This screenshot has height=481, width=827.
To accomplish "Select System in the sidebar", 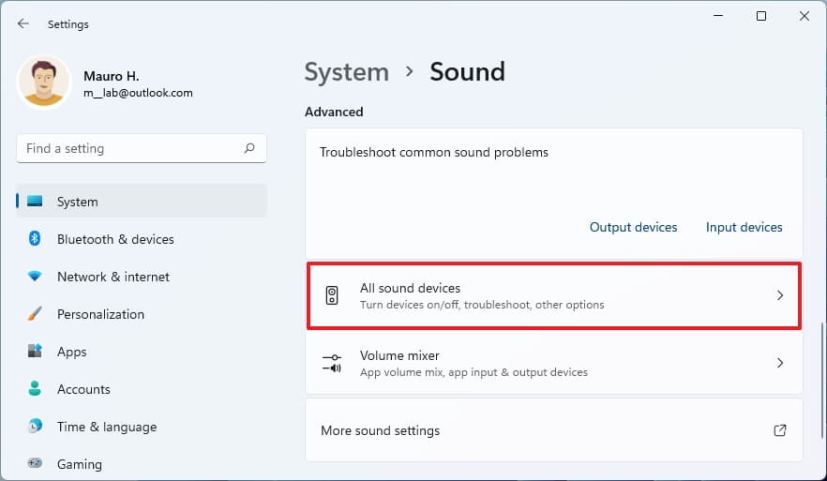I will tap(77, 202).
